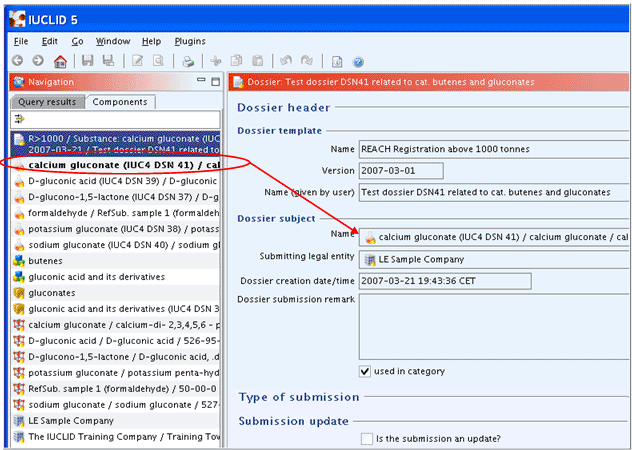Click Submitting legal entity LE Sample Company
The width and height of the screenshot is (632, 450).
coord(494,259)
